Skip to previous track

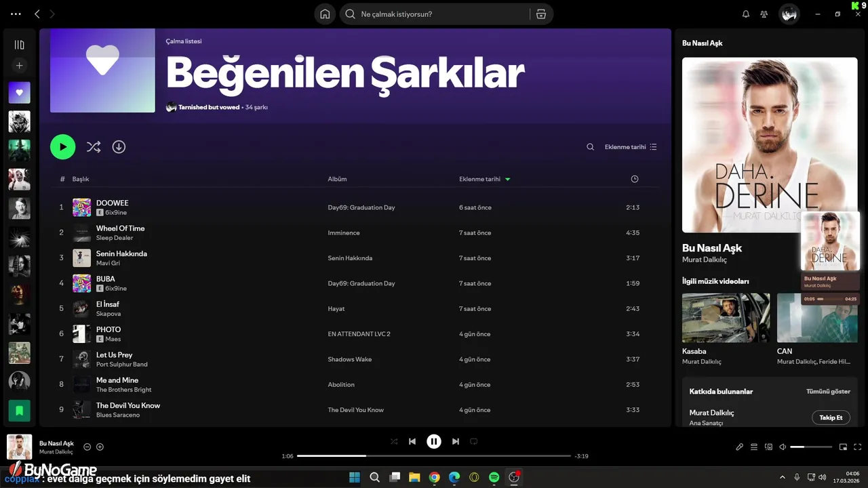point(412,441)
